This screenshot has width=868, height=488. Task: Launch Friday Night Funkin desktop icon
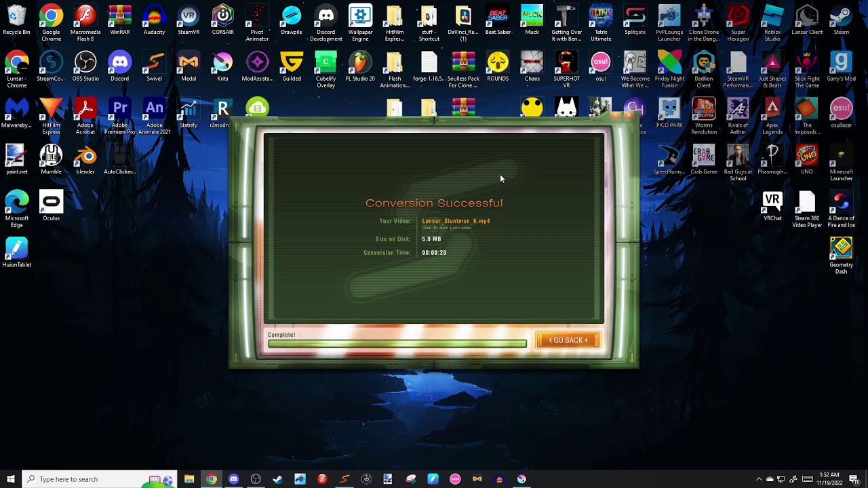coord(669,69)
